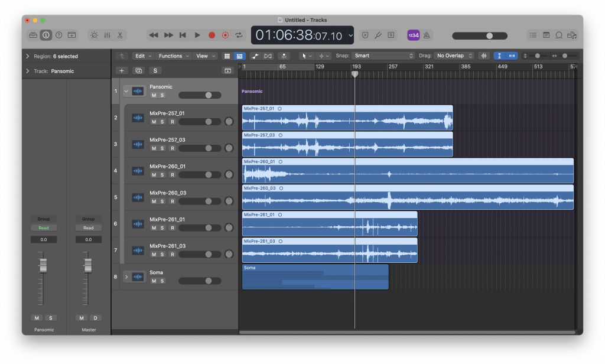The image size is (605, 364).
Task: Click the Capture Recording dotted-circle button
Action: click(x=225, y=35)
